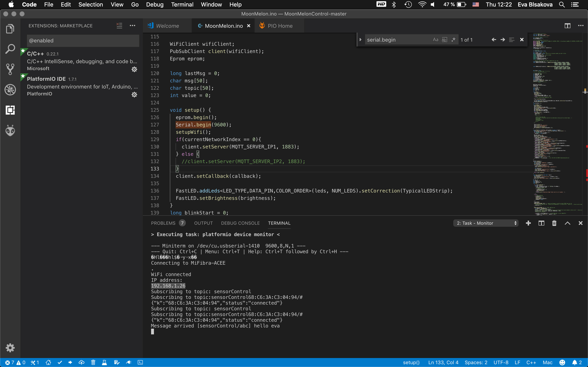The width and height of the screenshot is (588, 367).
Task: Click PlatformIO Home icon in status bar
Action: pos(48,362)
